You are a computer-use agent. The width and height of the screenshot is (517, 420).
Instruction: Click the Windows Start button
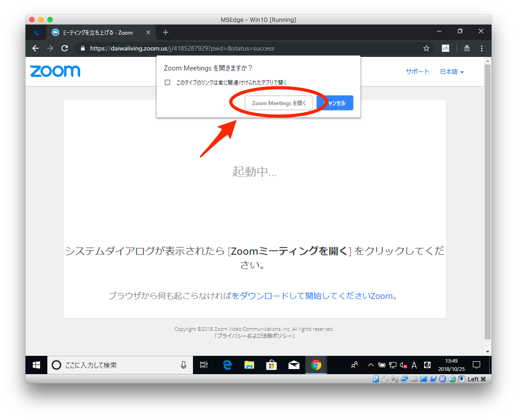[x=36, y=365]
